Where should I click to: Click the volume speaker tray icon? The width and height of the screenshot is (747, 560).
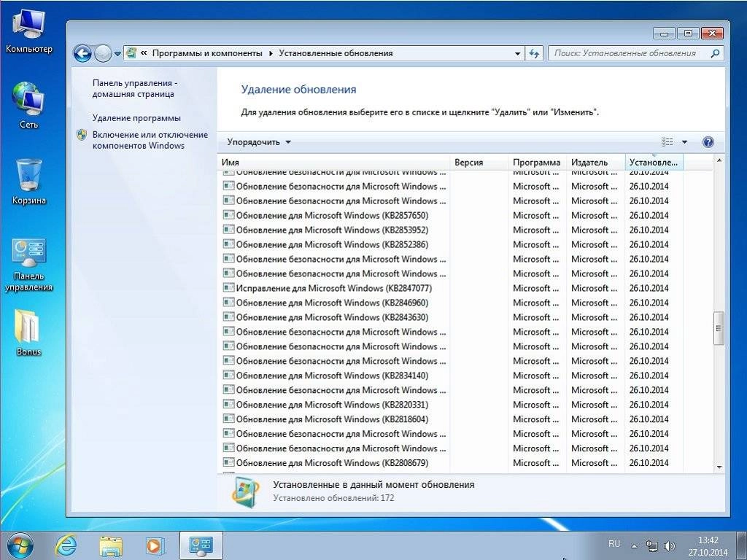pyautogui.click(x=670, y=546)
